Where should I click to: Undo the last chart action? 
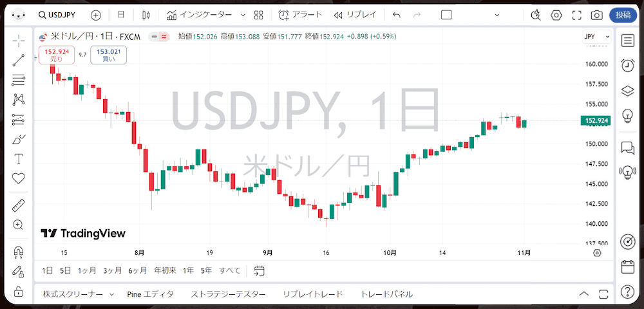[x=396, y=15]
